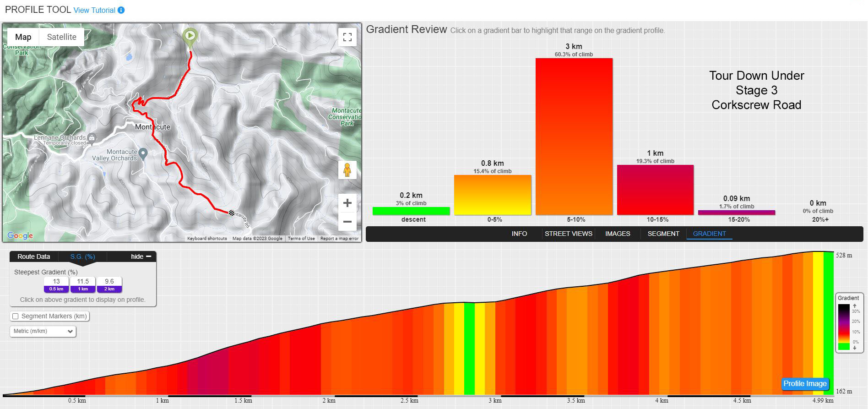Click the 528 m elevation label

[844, 255]
